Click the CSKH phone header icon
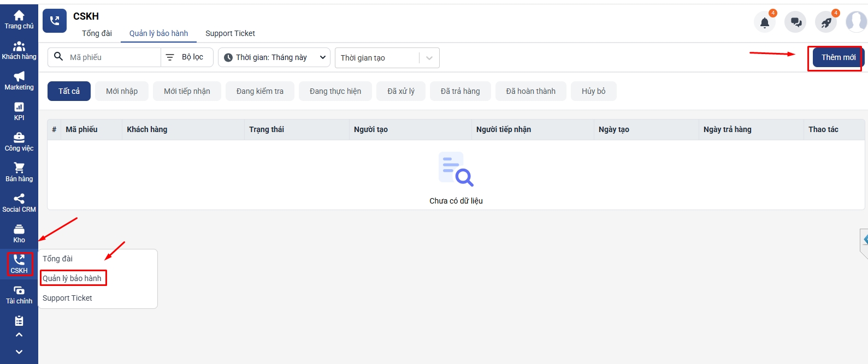 click(x=55, y=21)
